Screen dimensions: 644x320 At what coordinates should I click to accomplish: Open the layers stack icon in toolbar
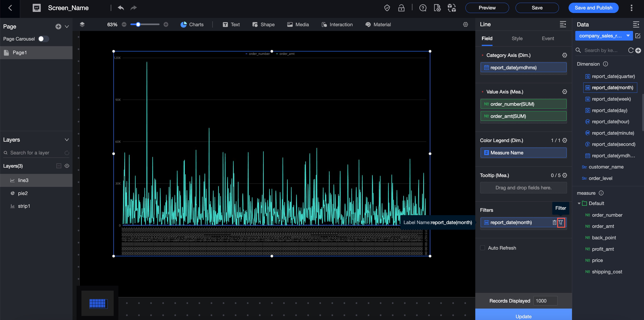click(x=82, y=25)
